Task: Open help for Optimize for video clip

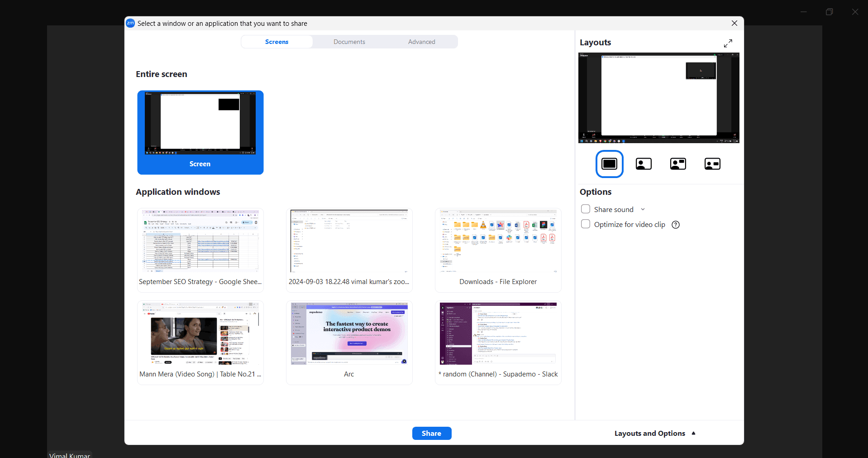Action: [675, 224]
